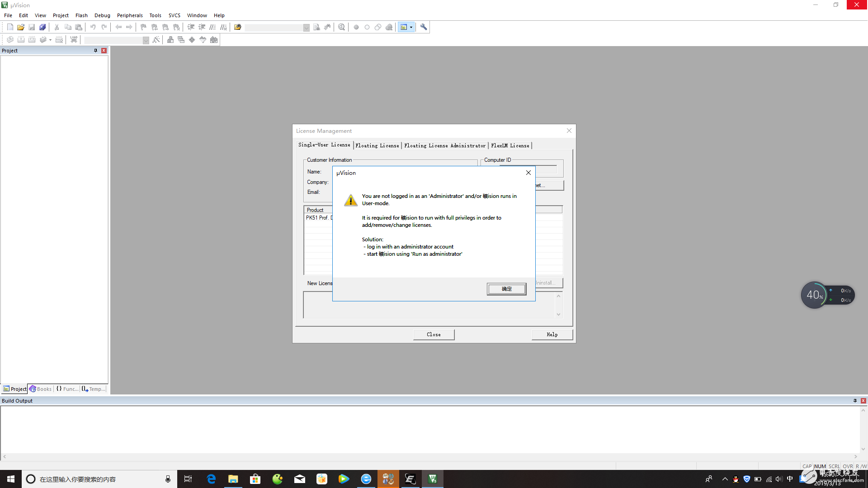Click Close button in License Management

[434, 334]
